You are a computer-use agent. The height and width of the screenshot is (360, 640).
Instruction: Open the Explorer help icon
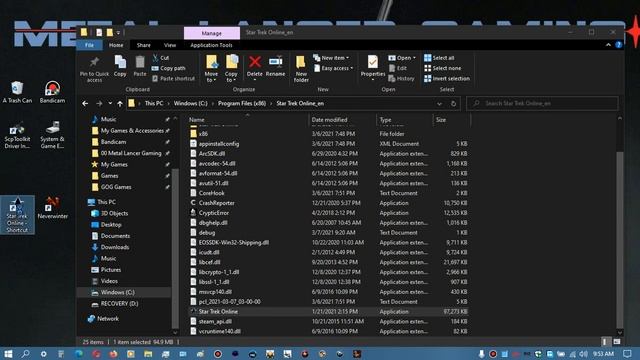(x=619, y=45)
